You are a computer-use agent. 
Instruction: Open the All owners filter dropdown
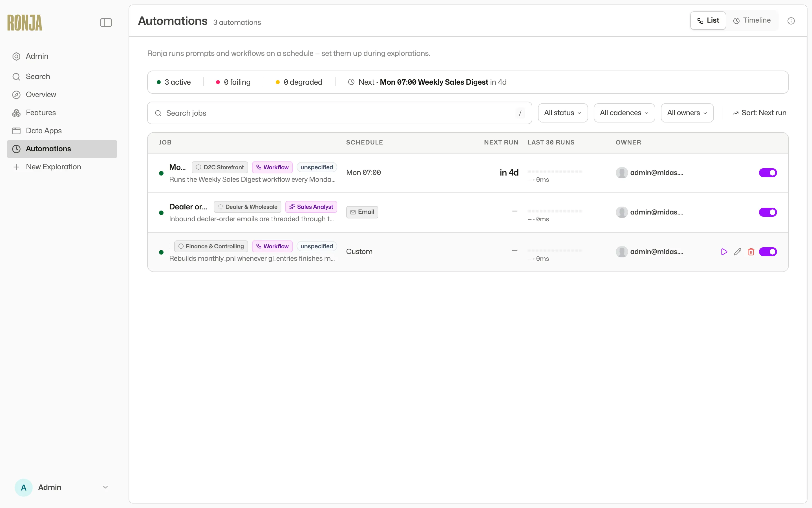[x=687, y=113]
